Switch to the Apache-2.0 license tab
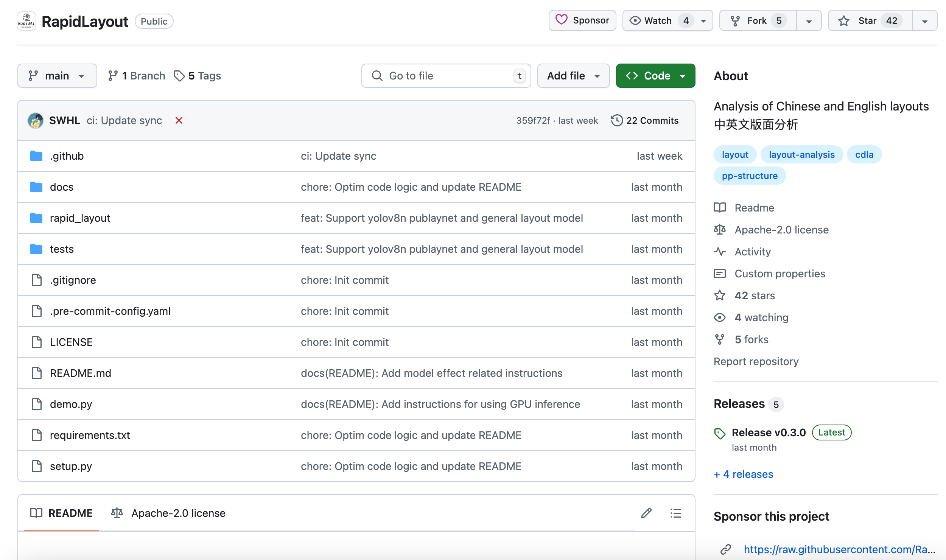This screenshot has width=946, height=560. coord(168,513)
